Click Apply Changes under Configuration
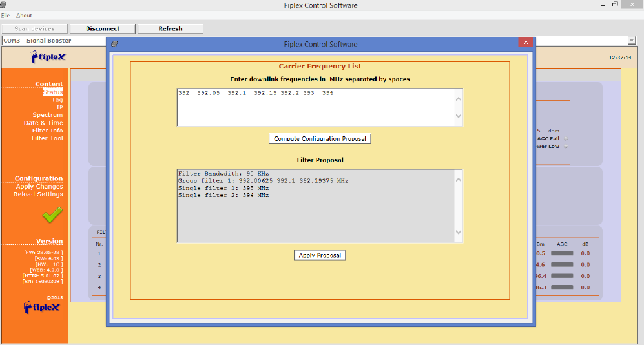The height and width of the screenshot is (345, 644). [39, 187]
